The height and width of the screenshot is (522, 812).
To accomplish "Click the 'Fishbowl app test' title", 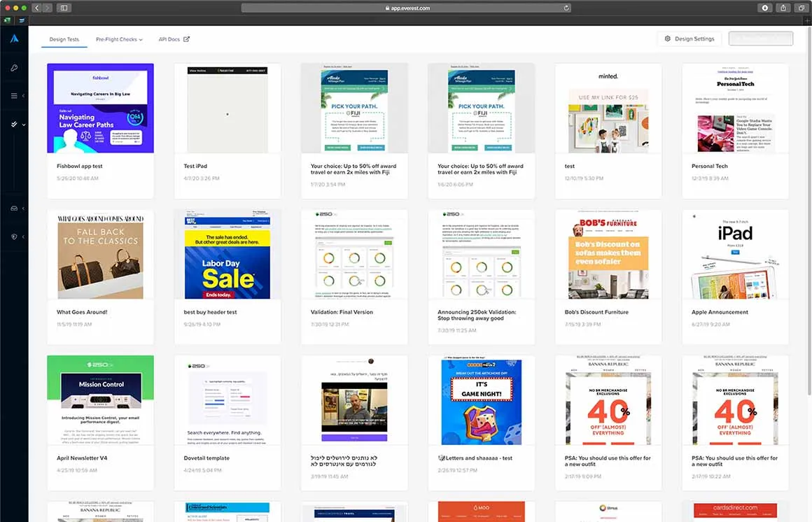I will [79, 167].
